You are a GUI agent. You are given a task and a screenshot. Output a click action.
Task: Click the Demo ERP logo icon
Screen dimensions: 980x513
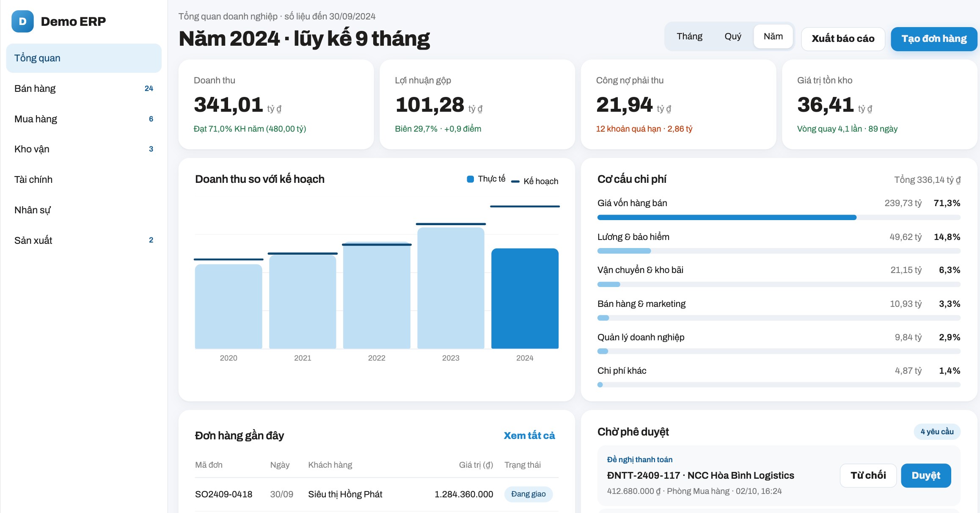click(22, 22)
